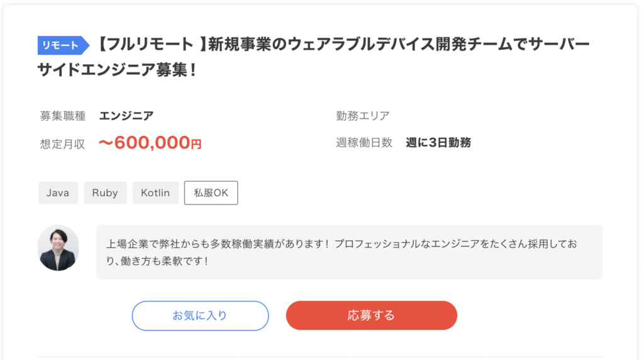Select the 勤務エリア label

coord(363,116)
